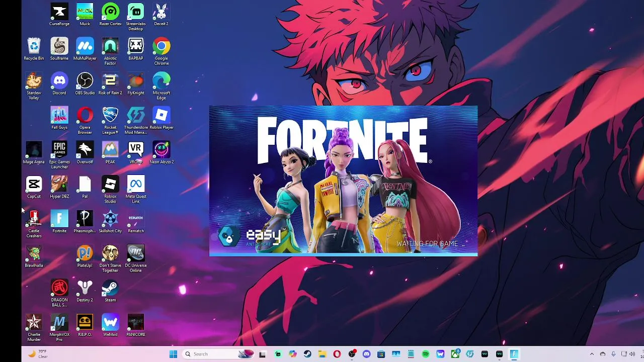644x362 pixels.
Task: Open Meta Quest Link shortcut
Action: point(136,190)
